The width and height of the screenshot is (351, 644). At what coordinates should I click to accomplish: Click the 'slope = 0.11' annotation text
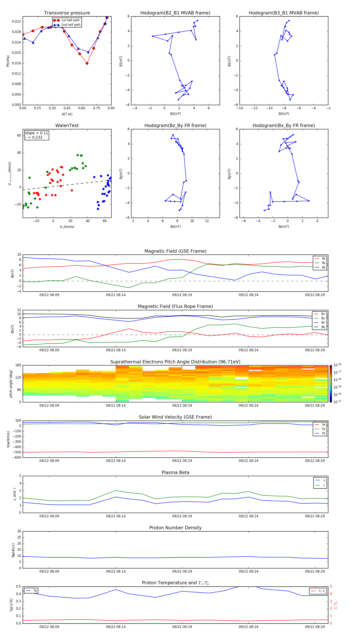(36, 133)
